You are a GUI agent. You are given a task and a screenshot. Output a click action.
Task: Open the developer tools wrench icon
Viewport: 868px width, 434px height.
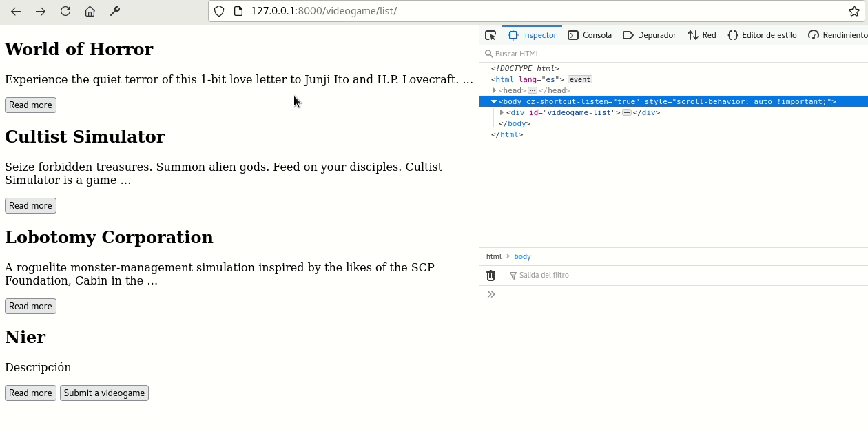pyautogui.click(x=115, y=11)
